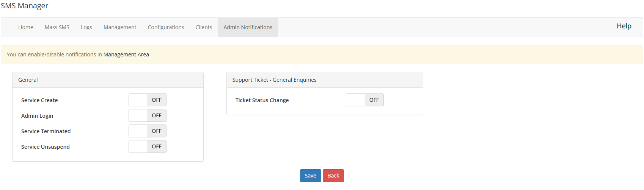Save the notification settings

click(311, 176)
